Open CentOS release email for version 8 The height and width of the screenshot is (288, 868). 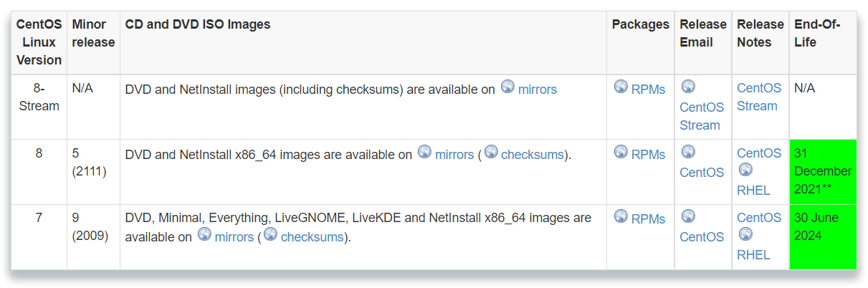point(702,172)
